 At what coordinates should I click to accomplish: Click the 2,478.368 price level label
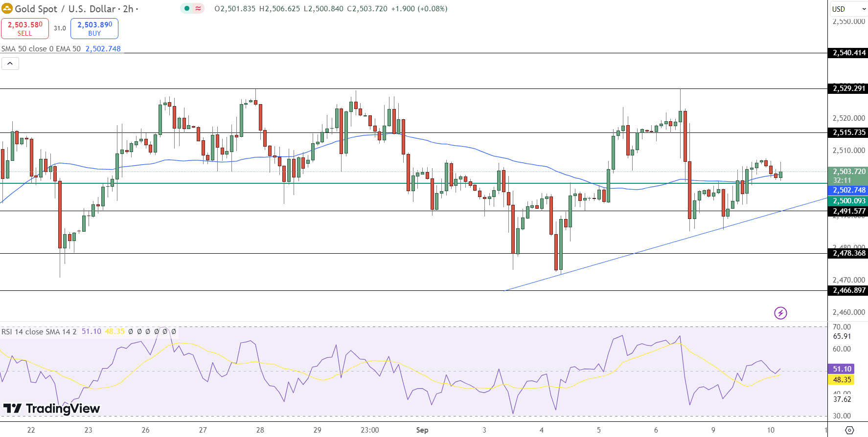(849, 253)
